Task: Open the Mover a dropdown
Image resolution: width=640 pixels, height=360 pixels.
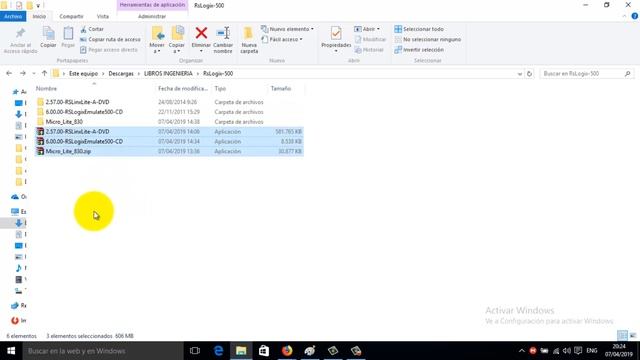Action: point(157,40)
